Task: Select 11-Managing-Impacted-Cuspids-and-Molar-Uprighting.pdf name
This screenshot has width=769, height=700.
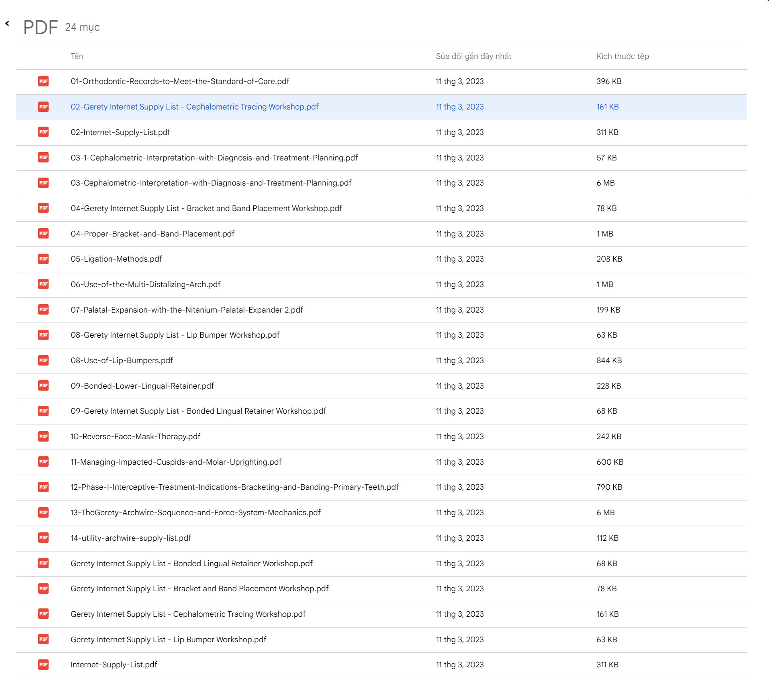Action: tap(176, 462)
